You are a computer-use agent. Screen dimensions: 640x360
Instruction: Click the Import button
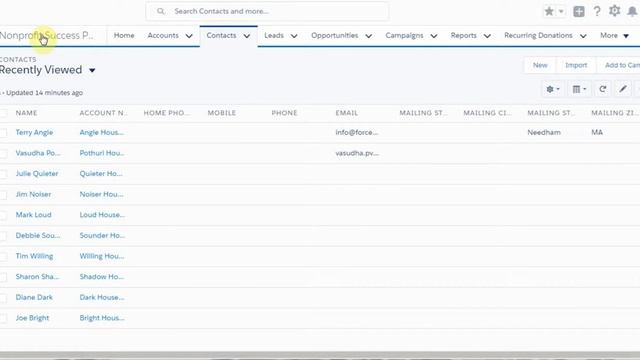pos(576,65)
